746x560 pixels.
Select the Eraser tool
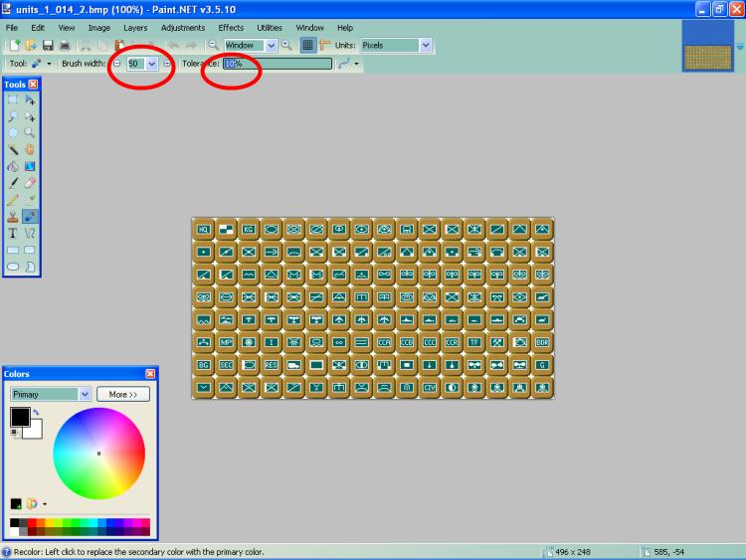point(30,183)
